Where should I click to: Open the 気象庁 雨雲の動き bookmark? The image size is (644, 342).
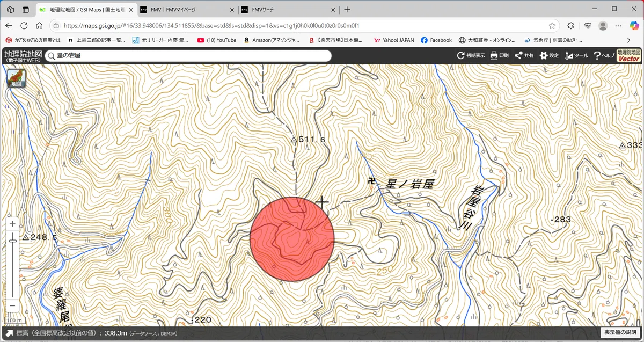click(553, 40)
